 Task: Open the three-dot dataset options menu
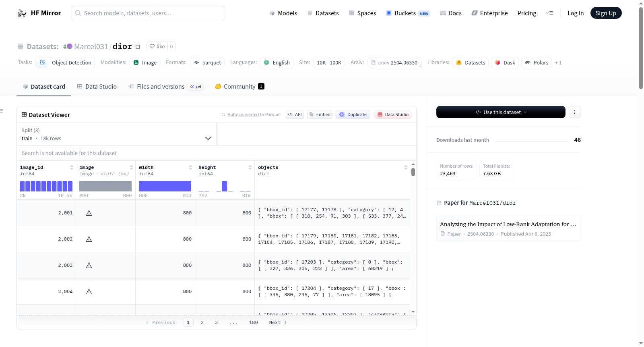[x=575, y=112]
